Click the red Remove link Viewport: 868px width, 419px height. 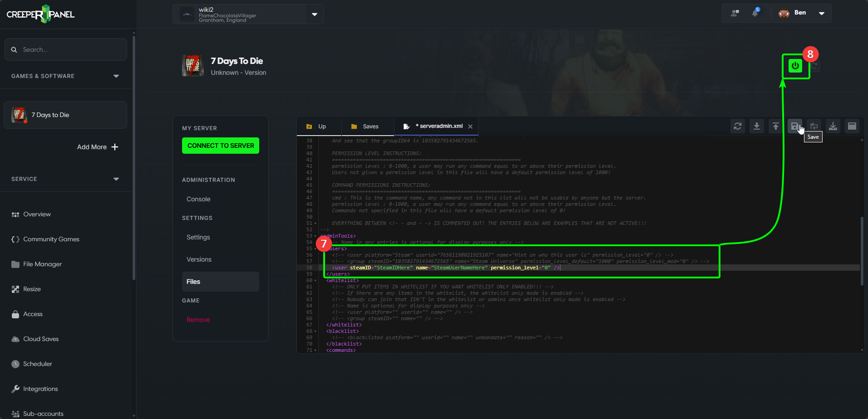pos(198,320)
